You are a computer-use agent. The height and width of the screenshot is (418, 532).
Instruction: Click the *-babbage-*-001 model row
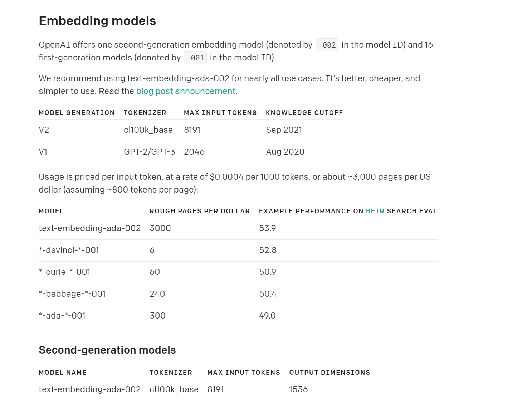click(238, 294)
